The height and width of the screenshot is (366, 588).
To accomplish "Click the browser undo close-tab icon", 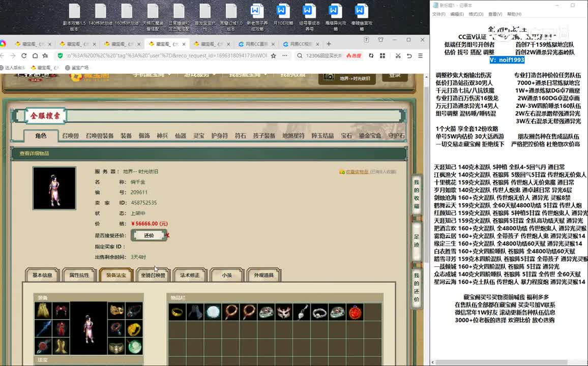I will click(409, 55).
